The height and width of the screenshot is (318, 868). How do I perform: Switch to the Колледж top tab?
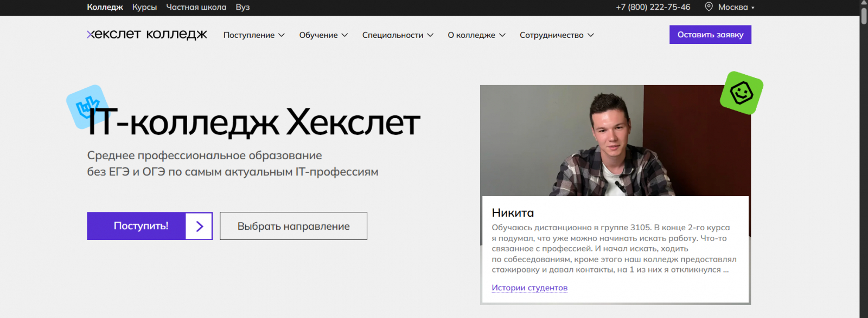click(x=105, y=7)
